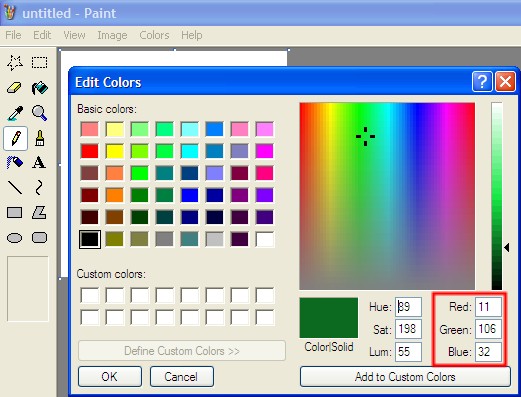Viewport: 521px width, 397px height.
Task: Click the luminosity gradient bar
Action: click(497, 196)
